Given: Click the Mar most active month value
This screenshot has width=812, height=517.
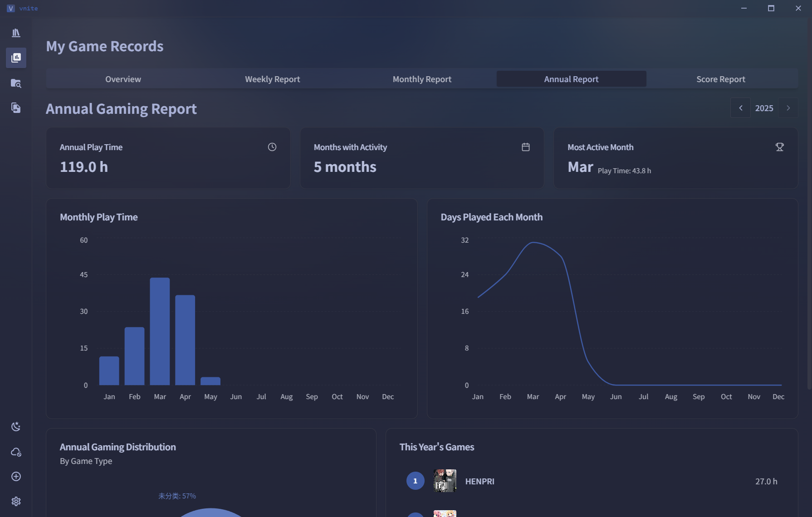Looking at the screenshot, I should (580, 167).
